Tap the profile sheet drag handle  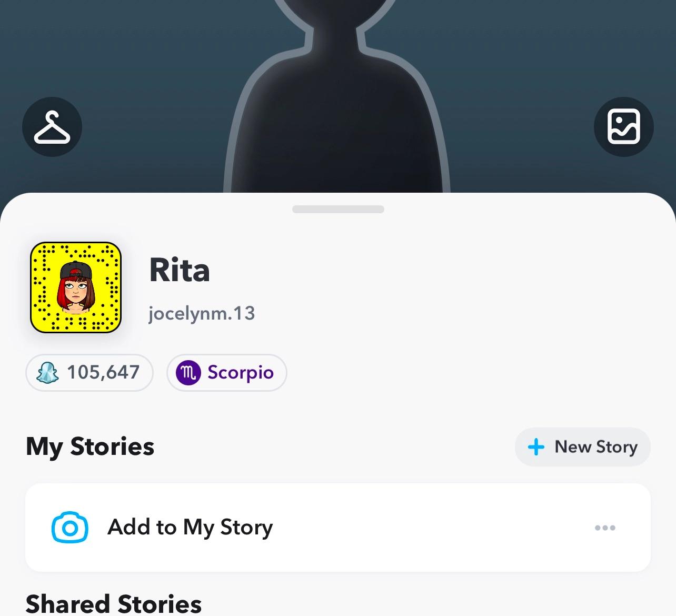point(338,209)
